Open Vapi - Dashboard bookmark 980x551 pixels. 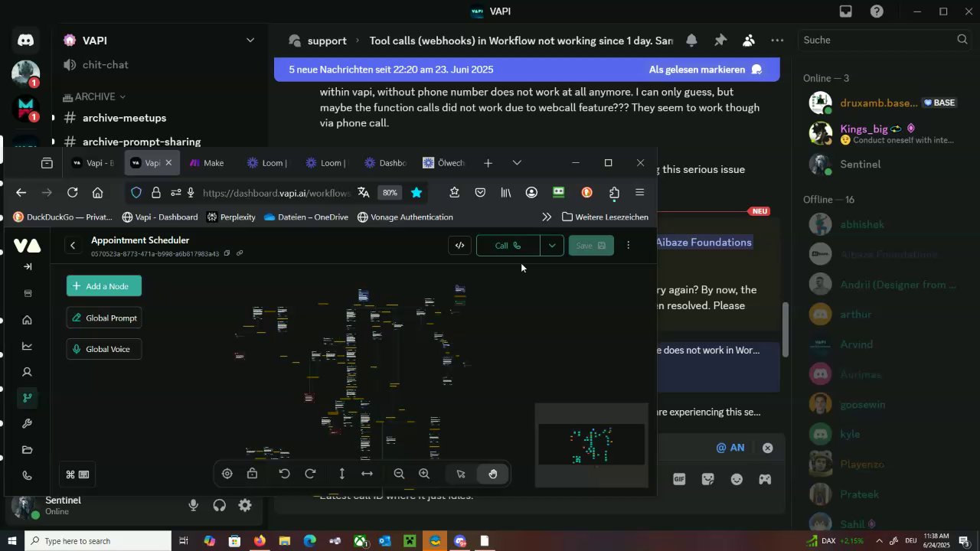tap(160, 217)
